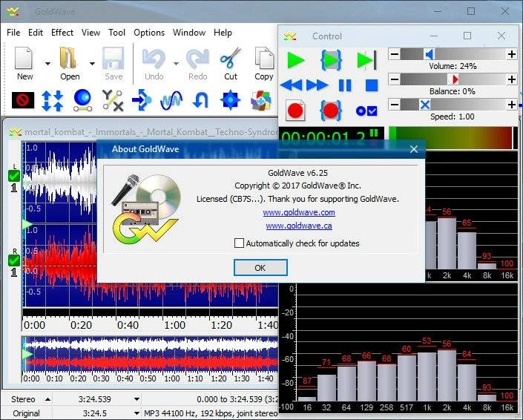Open control properties blue checkbox icon
This screenshot has width=523, height=420.
[366, 111]
